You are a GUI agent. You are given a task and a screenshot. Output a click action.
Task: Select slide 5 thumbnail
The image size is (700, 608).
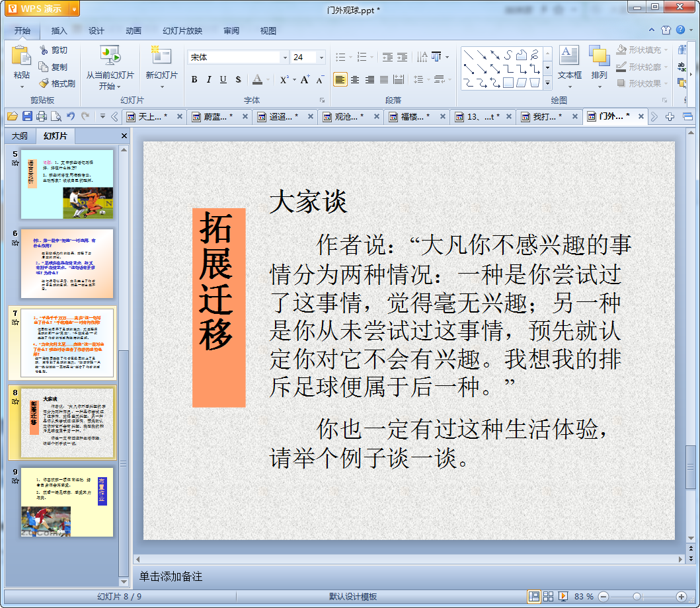tap(67, 184)
